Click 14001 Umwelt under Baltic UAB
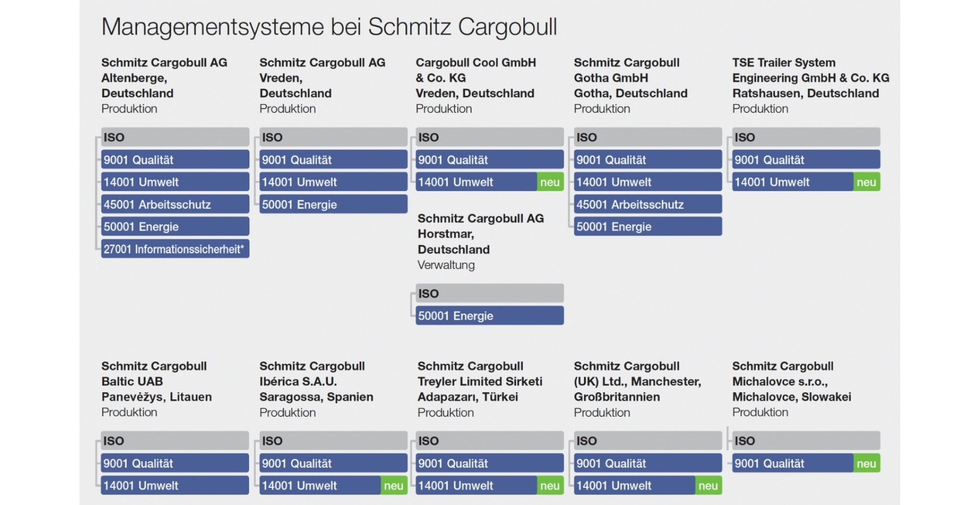980x505 pixels. click(x=175, y=485)
